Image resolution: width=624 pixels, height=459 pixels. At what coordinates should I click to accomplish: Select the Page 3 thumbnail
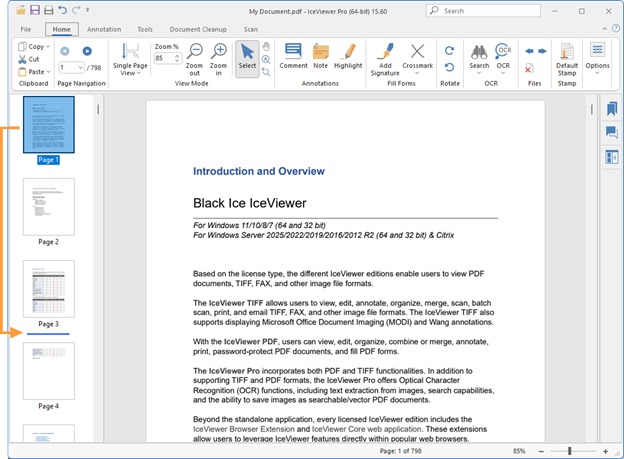click(x=48, y=290)
